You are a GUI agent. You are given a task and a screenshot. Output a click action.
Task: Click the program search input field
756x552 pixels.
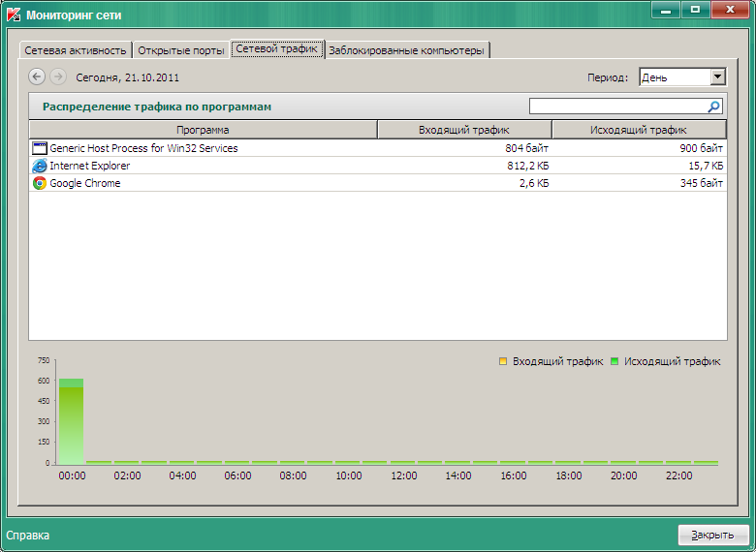tap(616, 107)
